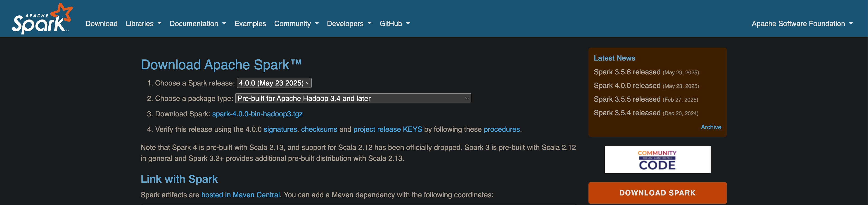The width and height of the screenshot is (868, 205).
Task: Click hosted in Maven Central link
Action: [x=240, y=195]
